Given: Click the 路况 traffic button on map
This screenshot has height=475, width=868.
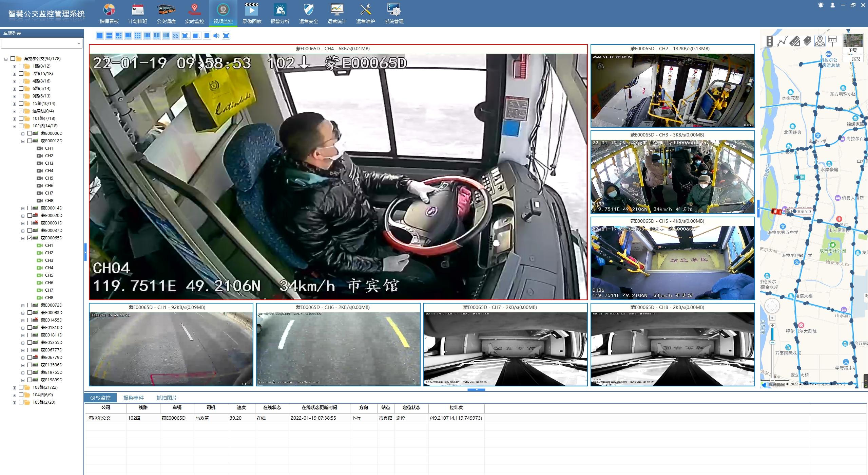Looking at the screenshot, I should tap(855, 59).
